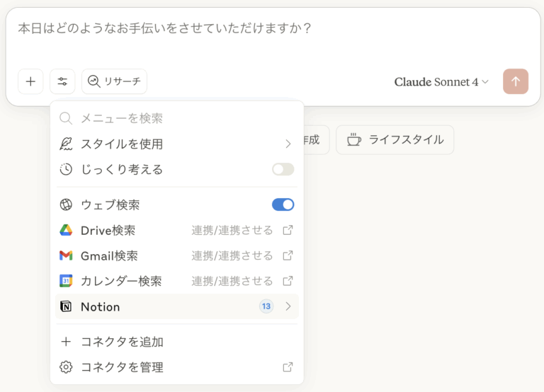Open the tools settings slider icon
The image size is (544, 392).
point(62,81)
